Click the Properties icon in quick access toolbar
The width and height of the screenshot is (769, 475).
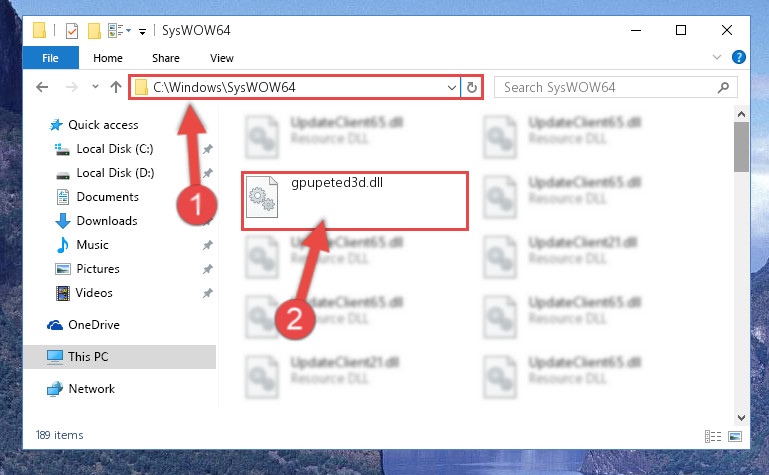coord(72,31)
